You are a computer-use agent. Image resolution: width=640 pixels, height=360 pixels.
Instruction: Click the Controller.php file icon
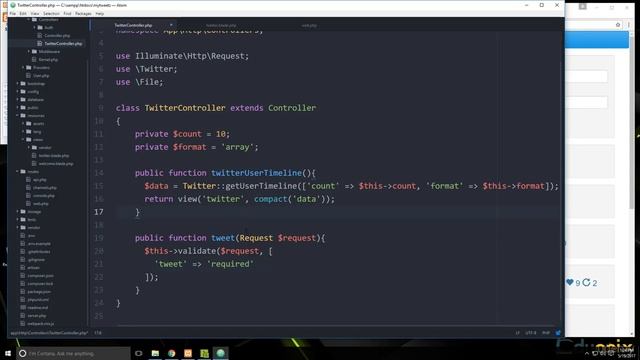[40, 36]
